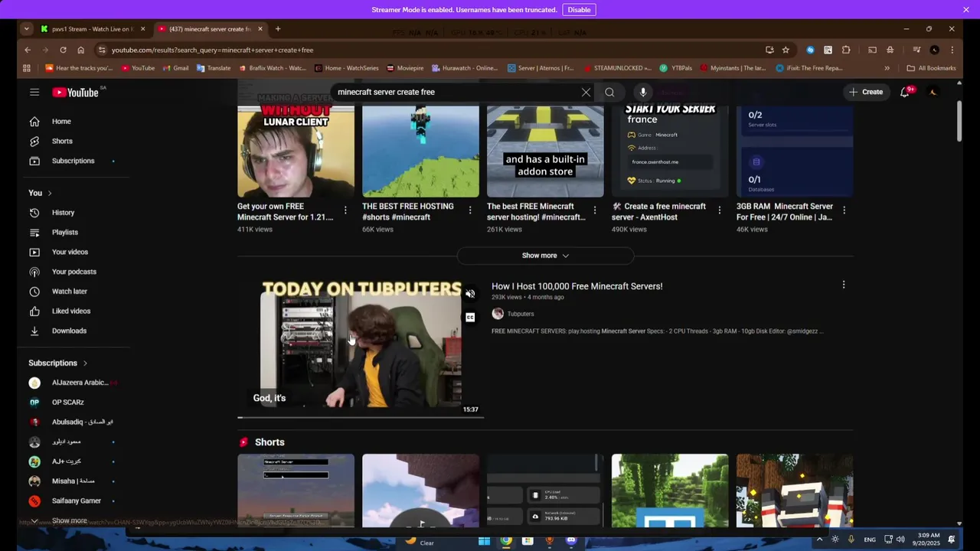Start voice search with microphone
Viewport: 980px width, 551px height.
tap(643, 92)
